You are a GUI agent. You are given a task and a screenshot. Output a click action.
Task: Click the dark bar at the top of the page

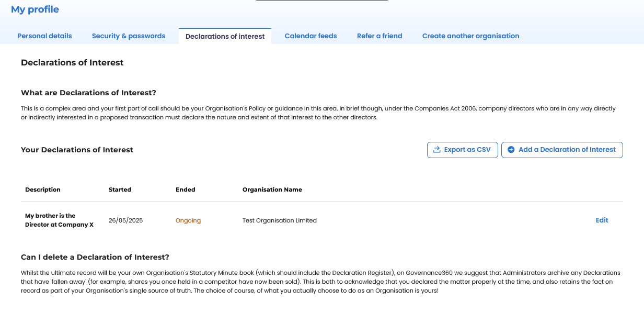(321, 1)
